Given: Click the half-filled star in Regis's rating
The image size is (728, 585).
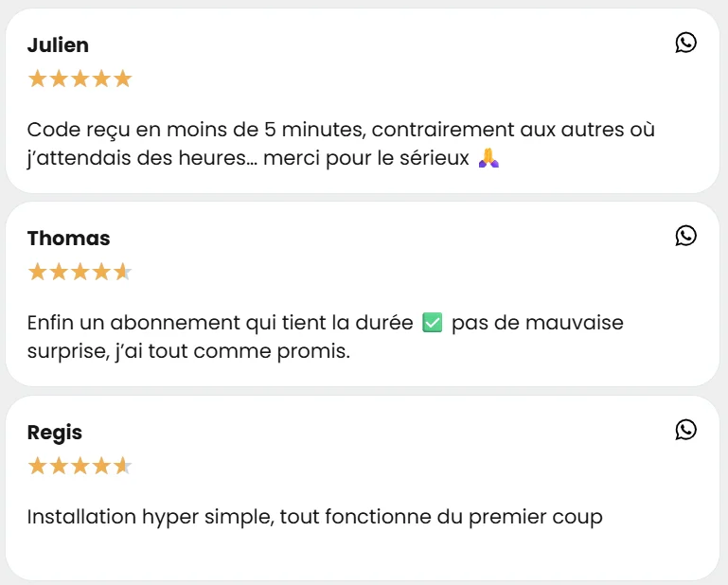Looking at the screenshot, I should (x=122, y=466).
